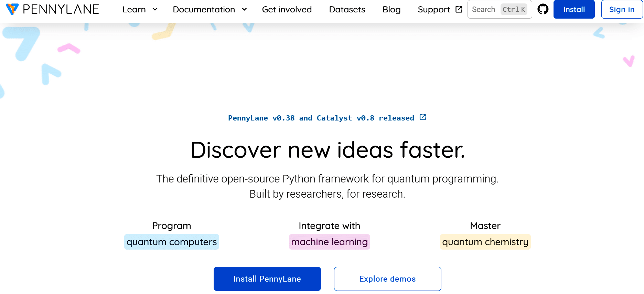
Task: Click the Sign in button
Action: pos(622,9)
